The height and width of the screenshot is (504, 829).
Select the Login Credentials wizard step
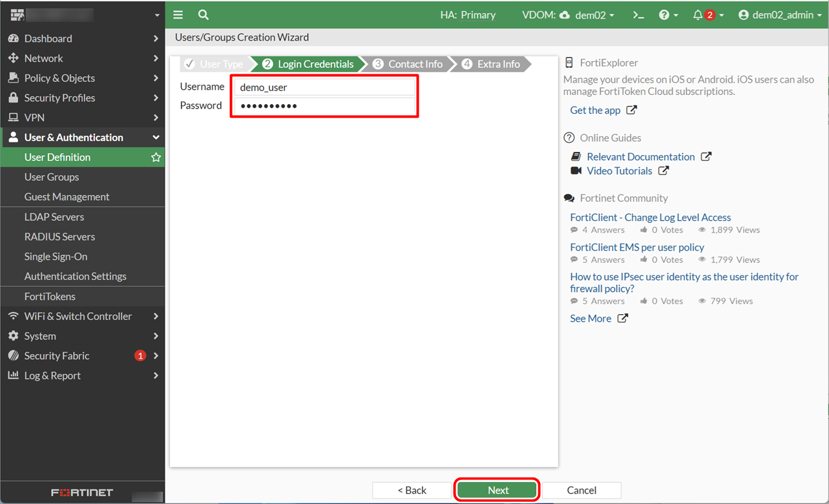coord(308,64)
